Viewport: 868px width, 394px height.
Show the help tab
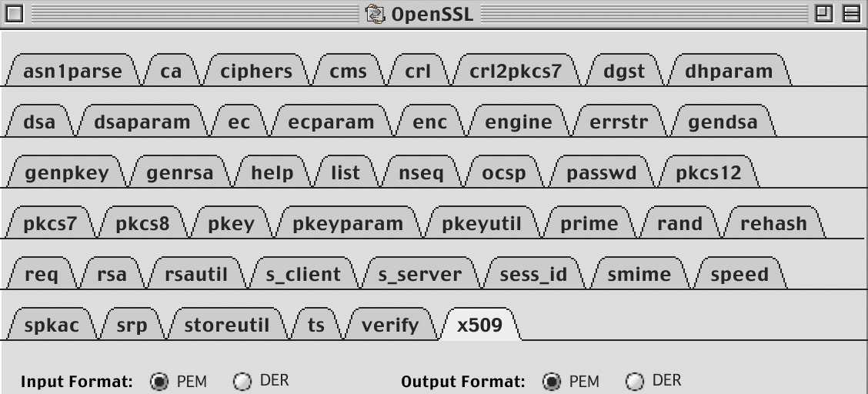coord(272,172)
